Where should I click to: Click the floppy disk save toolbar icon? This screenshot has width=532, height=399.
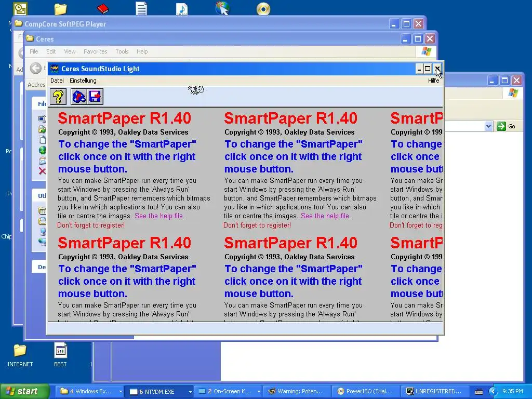95,97
